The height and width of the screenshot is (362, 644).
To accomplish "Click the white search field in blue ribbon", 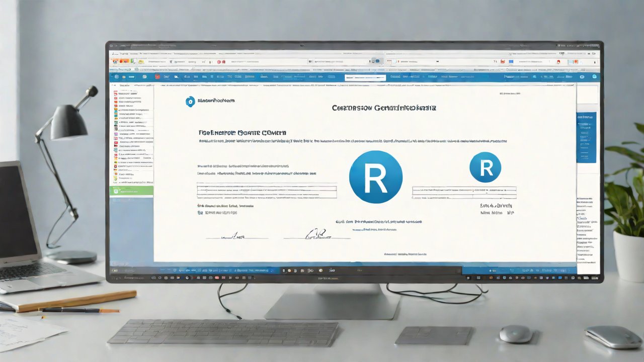I will 365,77.
